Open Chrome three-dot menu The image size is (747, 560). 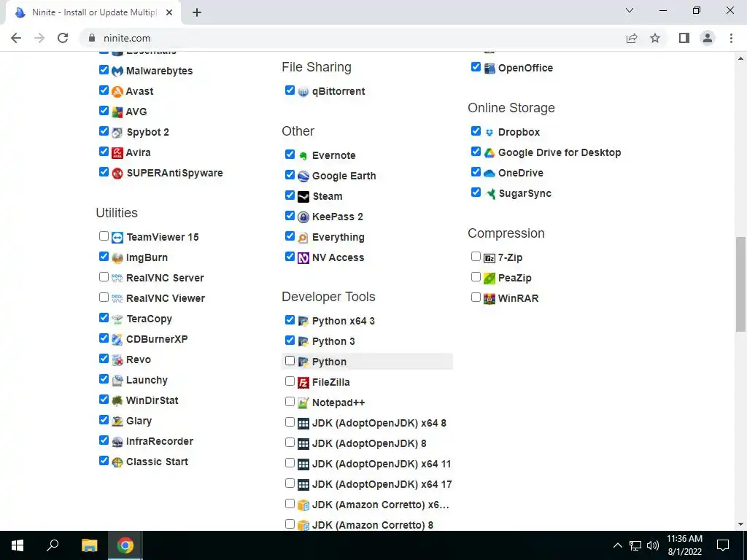(731, 38)
